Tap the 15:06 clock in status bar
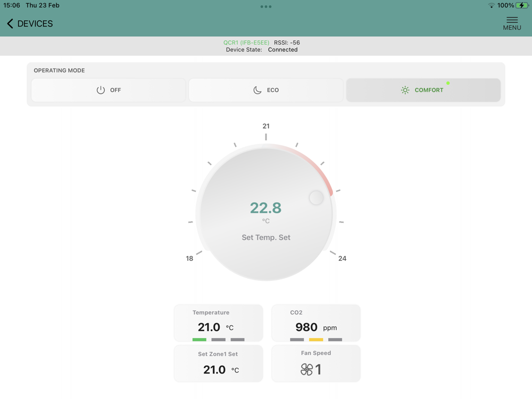The width and height of the screenshot is (532, 399). tap(12, 5)
